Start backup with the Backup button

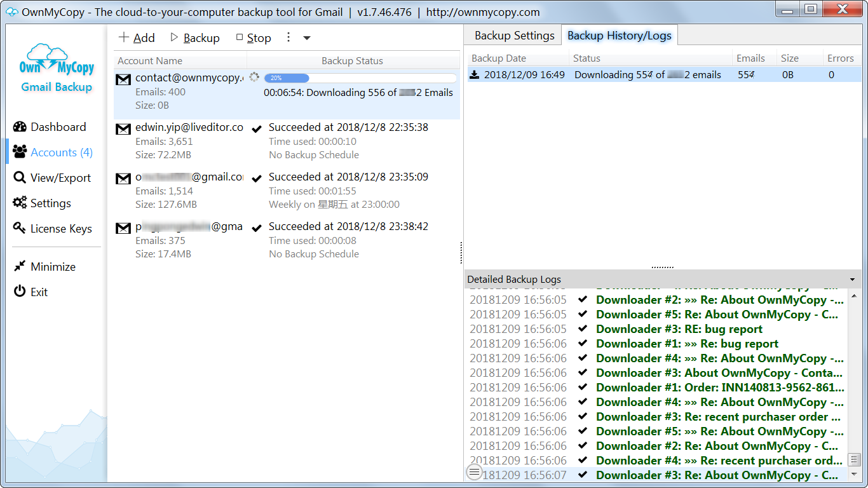(195, 38)
